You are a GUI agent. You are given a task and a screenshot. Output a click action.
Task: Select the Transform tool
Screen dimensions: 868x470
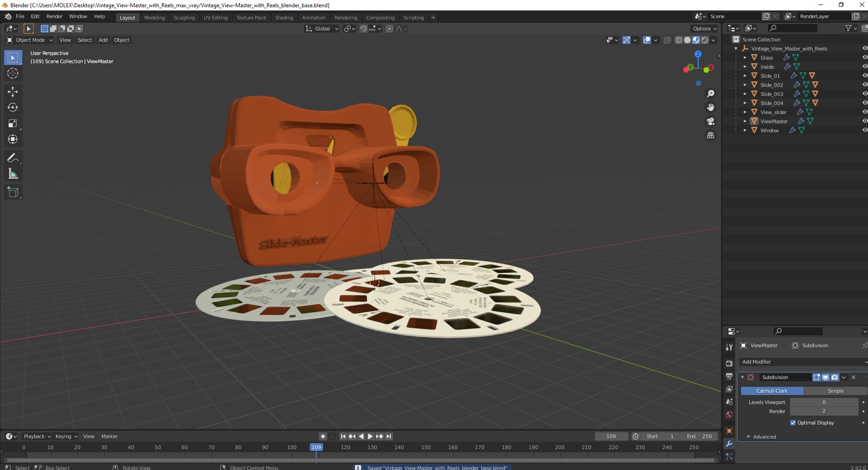click(x=13, y=139)
